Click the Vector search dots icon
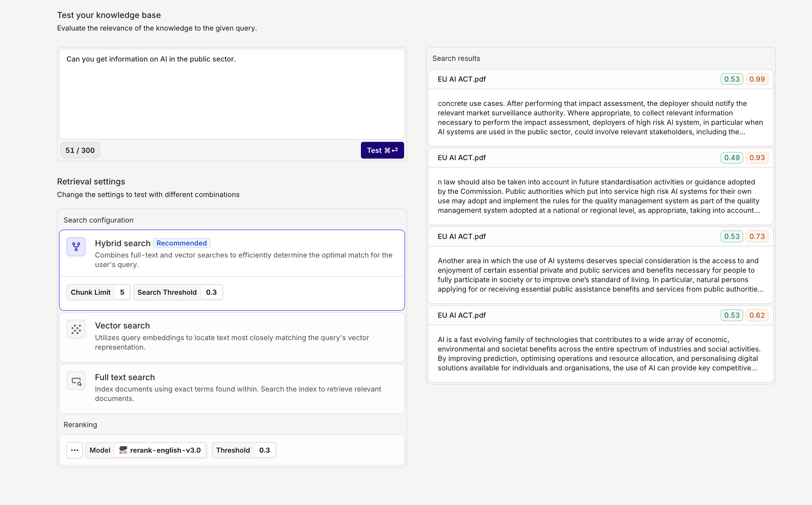The image size is (812, 505). coord(76,329)
